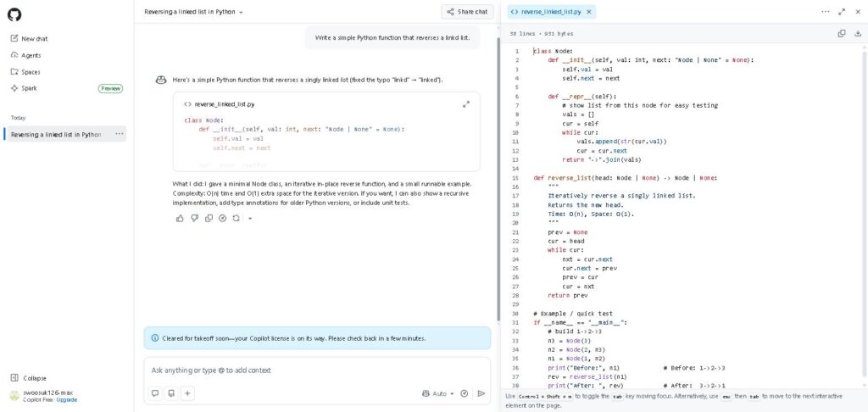The height and width of the screenshot is (412, 868).
Task: Click the '38 lines · 931 bytes' label
Action: 542,34
